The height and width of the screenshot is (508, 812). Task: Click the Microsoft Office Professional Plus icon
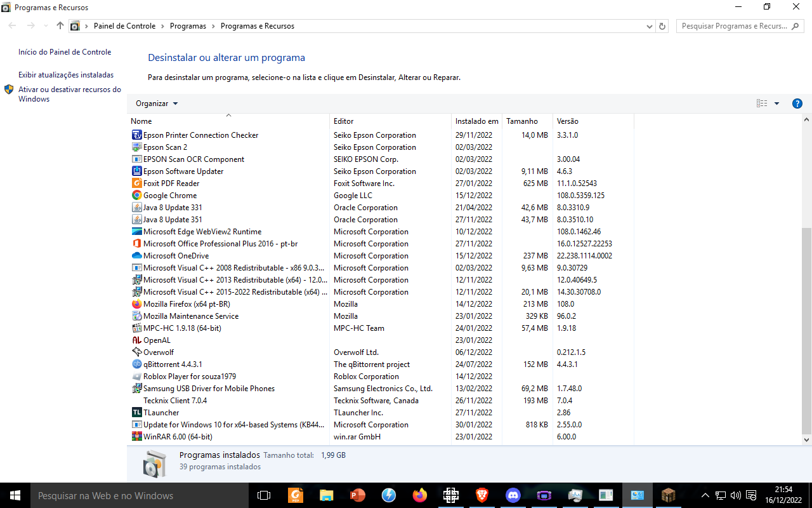[136, 243]
